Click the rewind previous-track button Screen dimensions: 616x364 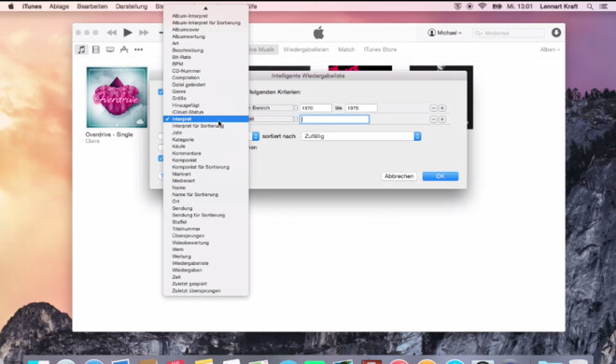pos(112,33)
